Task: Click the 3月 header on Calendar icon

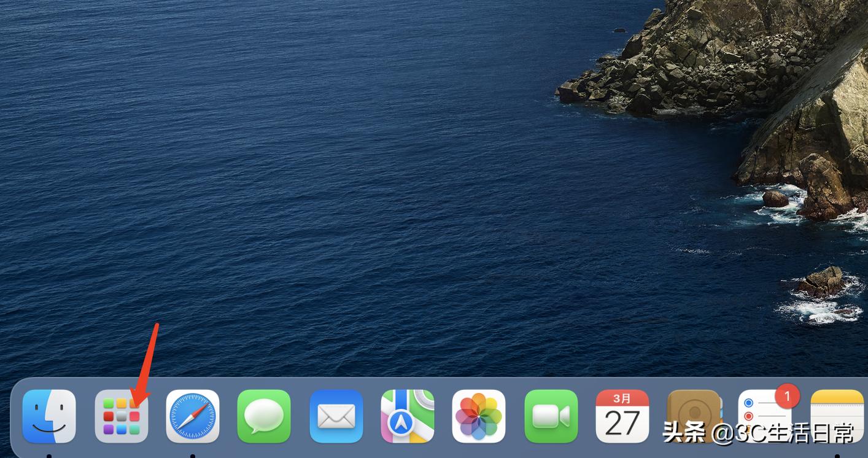Action: click(x=622, y=398)
